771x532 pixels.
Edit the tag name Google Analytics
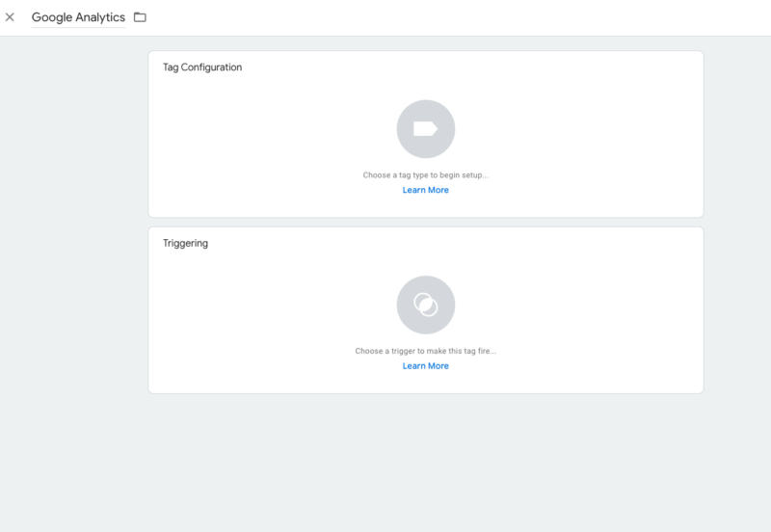(78, 17)
